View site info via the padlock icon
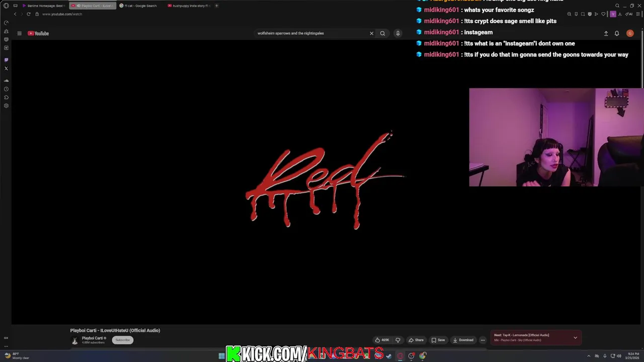Viewport: 644px width, 362px height. click(x=37, y=14)
